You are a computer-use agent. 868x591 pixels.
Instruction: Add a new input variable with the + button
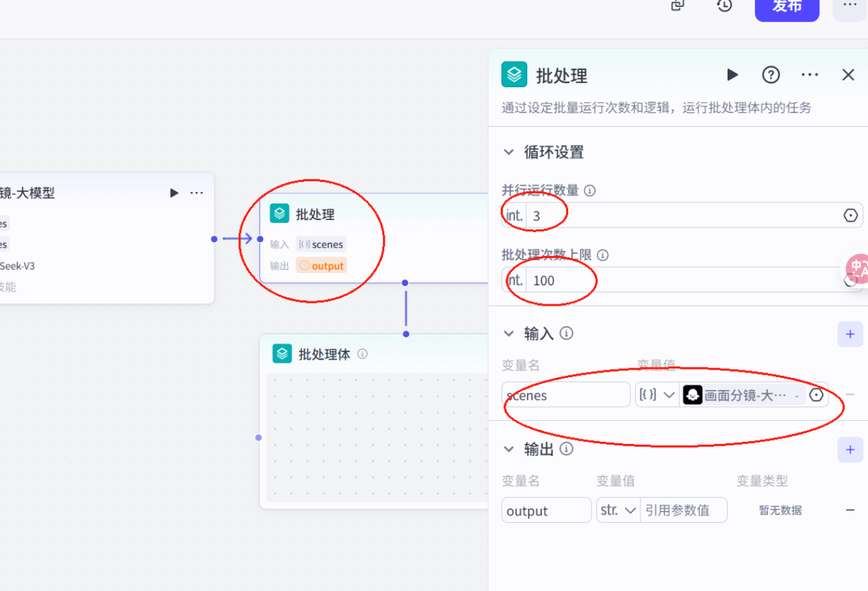[x=850, y=334]
